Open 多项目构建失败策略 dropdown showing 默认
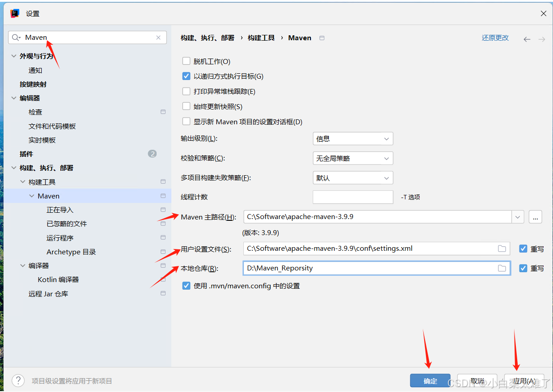The width and height of the screenshot is (553, 392). pos(353,178)
